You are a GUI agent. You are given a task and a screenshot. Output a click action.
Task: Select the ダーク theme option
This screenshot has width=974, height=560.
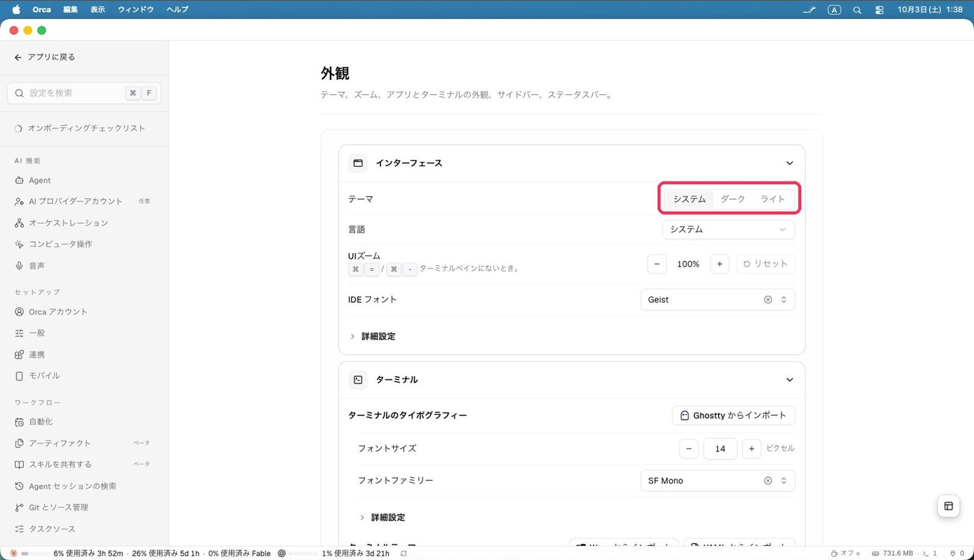(732, 199)
